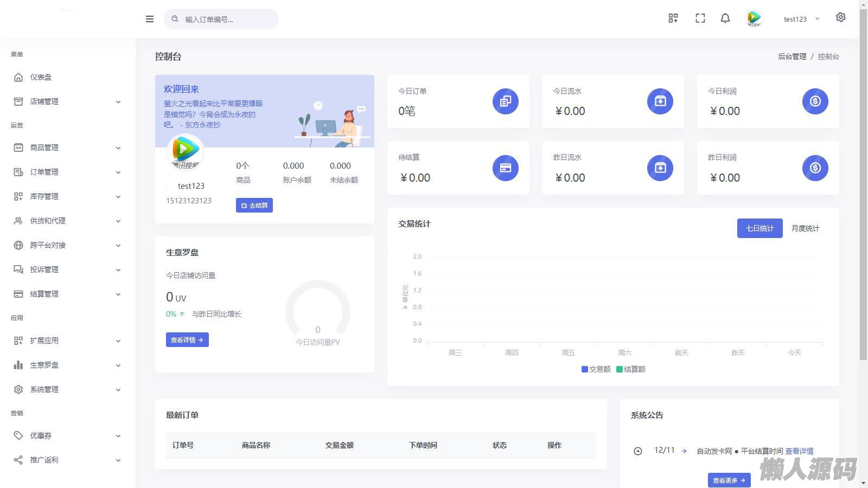Screen dimensions: 868x488
Task: Click the 去结算 button
Action: coord(254,206)
